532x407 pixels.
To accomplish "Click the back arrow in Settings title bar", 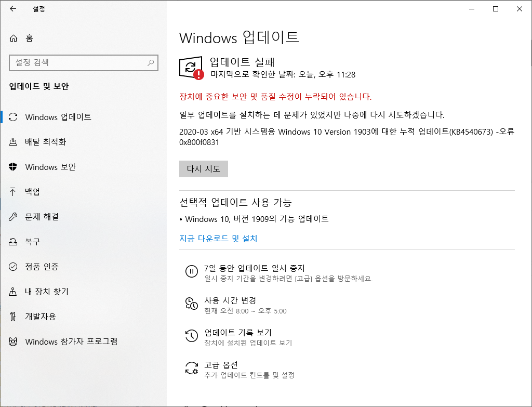I will pos(13,9).
